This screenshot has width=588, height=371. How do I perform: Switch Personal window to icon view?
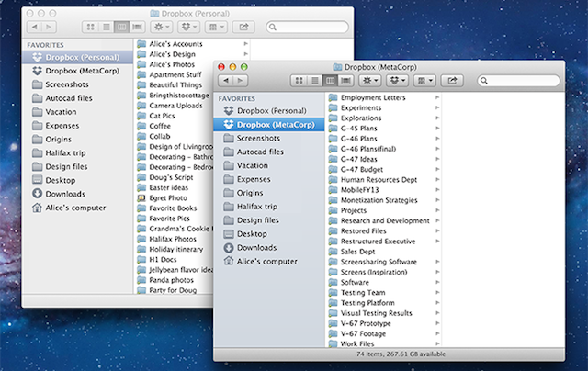tap(90, 27)
